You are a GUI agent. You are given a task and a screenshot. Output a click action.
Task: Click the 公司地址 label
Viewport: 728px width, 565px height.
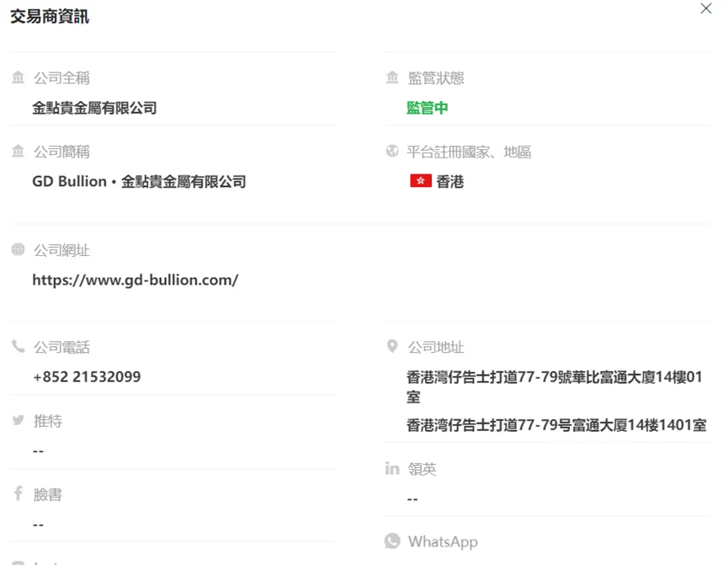(436, 347)
